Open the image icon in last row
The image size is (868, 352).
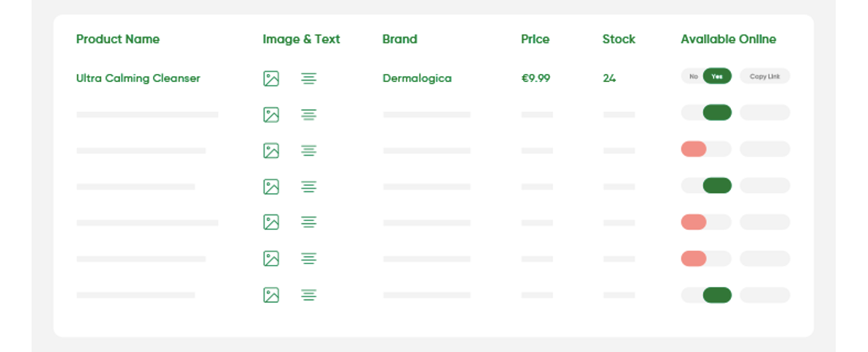271,295
